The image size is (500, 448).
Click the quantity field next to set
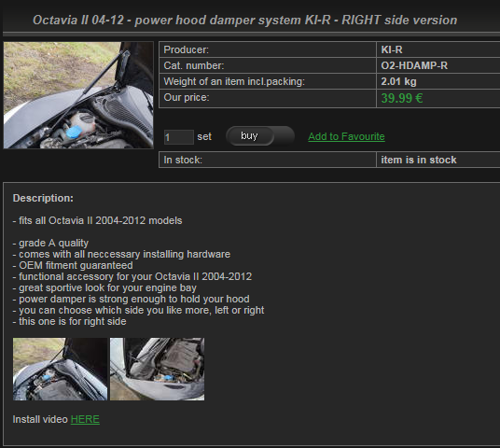(178, 137)
